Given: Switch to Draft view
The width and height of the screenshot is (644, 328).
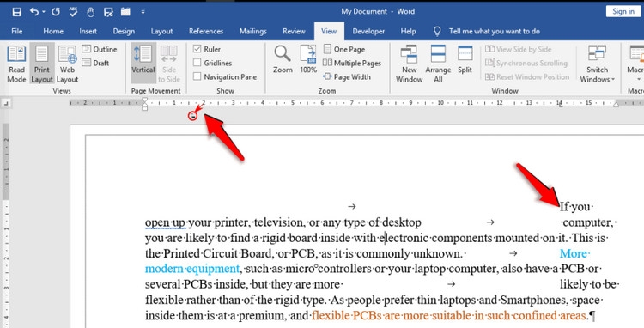Looking at the screenshot, I should (95, 63).
